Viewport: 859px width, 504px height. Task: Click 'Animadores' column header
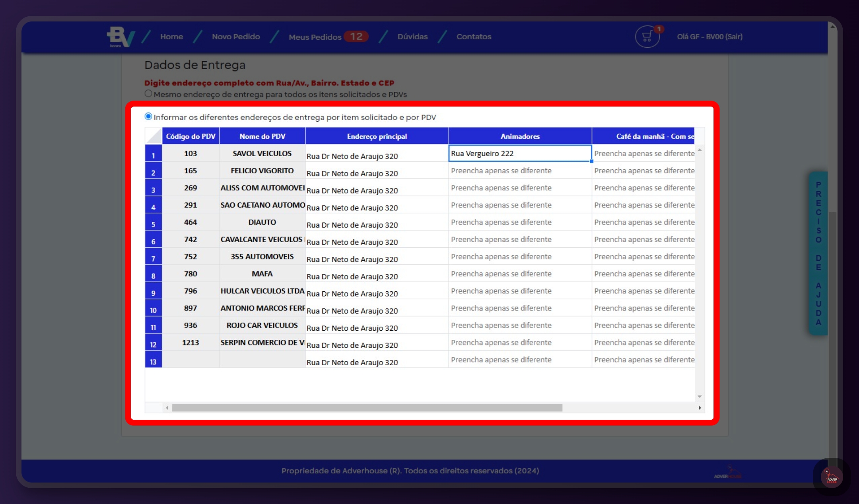point(520,136)
